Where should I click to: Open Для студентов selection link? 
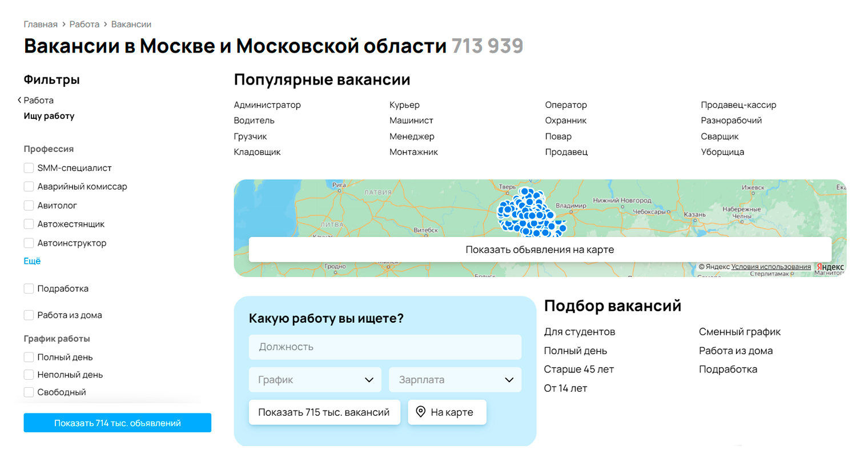pos(580,332)
